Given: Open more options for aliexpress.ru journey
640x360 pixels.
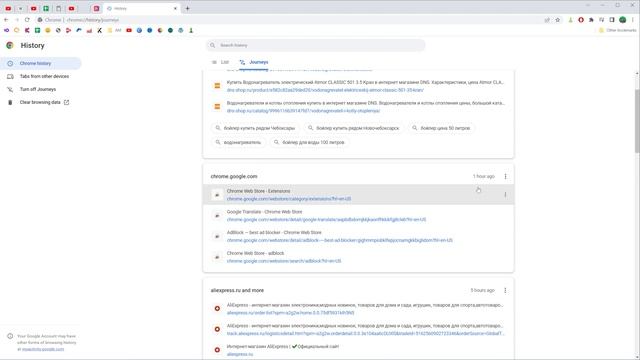Looking at the screenshot, I should coord(505,290).
